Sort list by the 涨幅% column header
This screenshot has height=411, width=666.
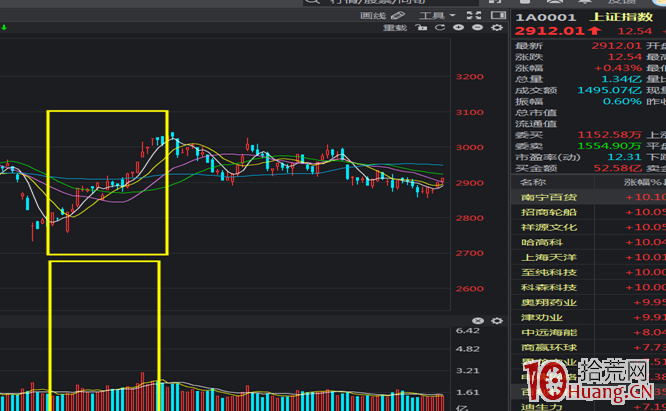click(x=645, y=182)
